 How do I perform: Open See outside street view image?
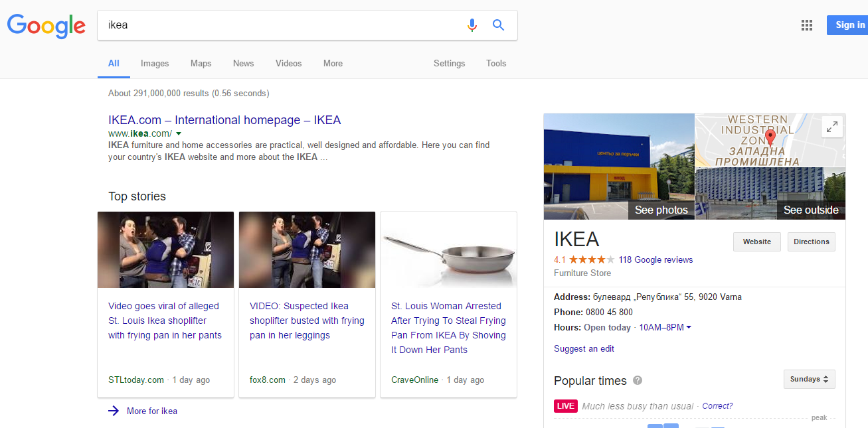click(770, 193)
